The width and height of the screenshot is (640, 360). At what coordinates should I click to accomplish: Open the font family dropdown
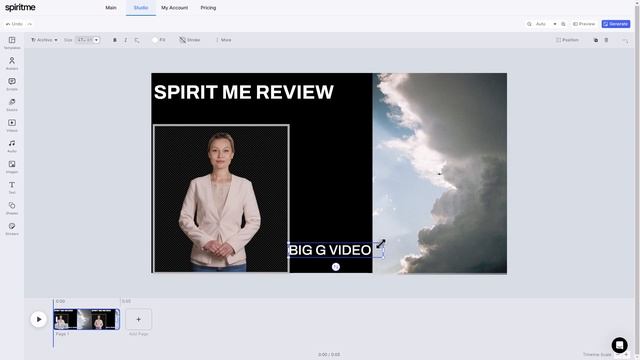(44, 40)
